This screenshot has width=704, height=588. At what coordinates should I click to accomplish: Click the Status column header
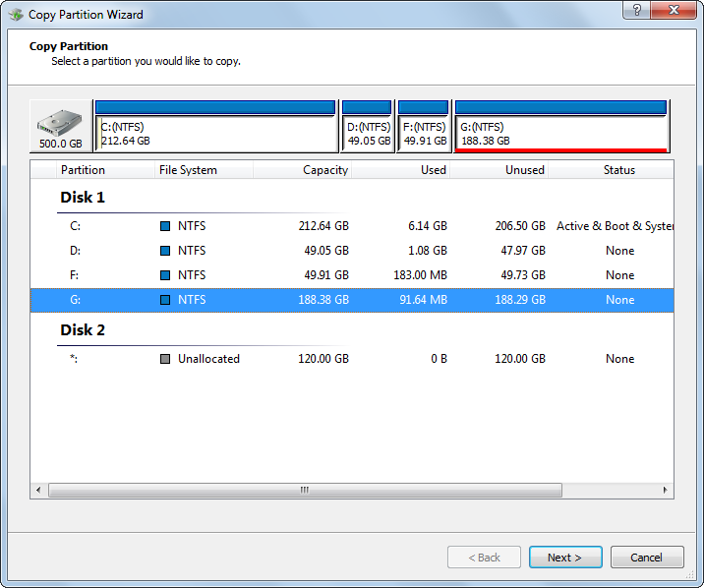611,170
